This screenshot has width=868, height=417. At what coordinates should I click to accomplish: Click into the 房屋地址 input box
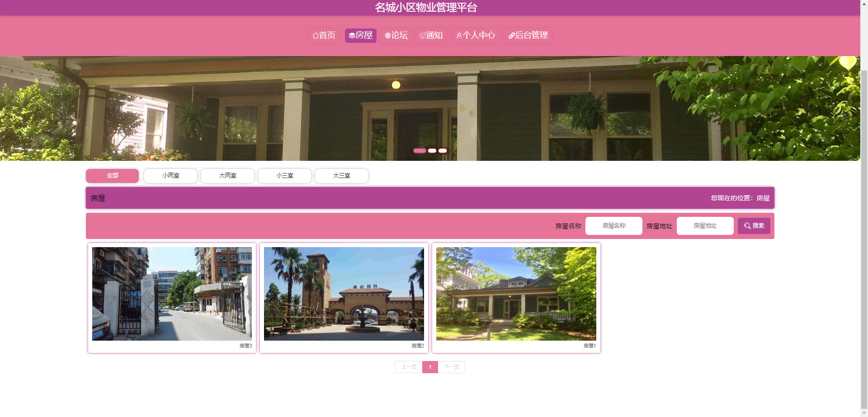[705, 226]
